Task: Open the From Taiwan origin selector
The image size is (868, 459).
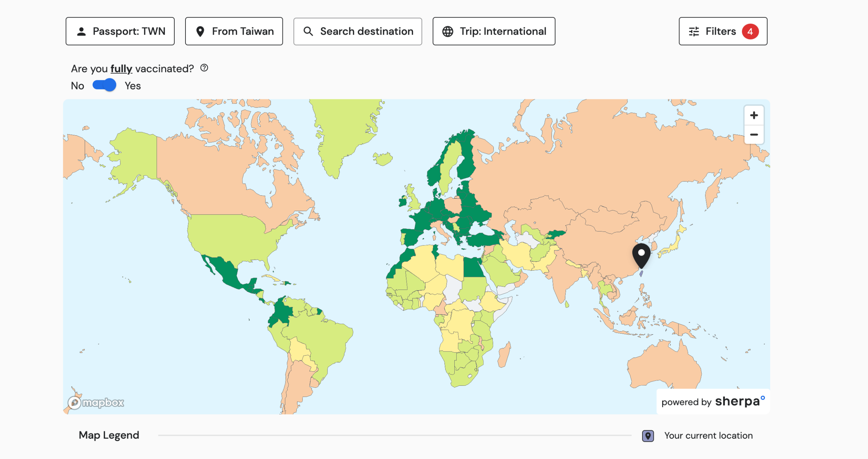Action: click(234, 31)
